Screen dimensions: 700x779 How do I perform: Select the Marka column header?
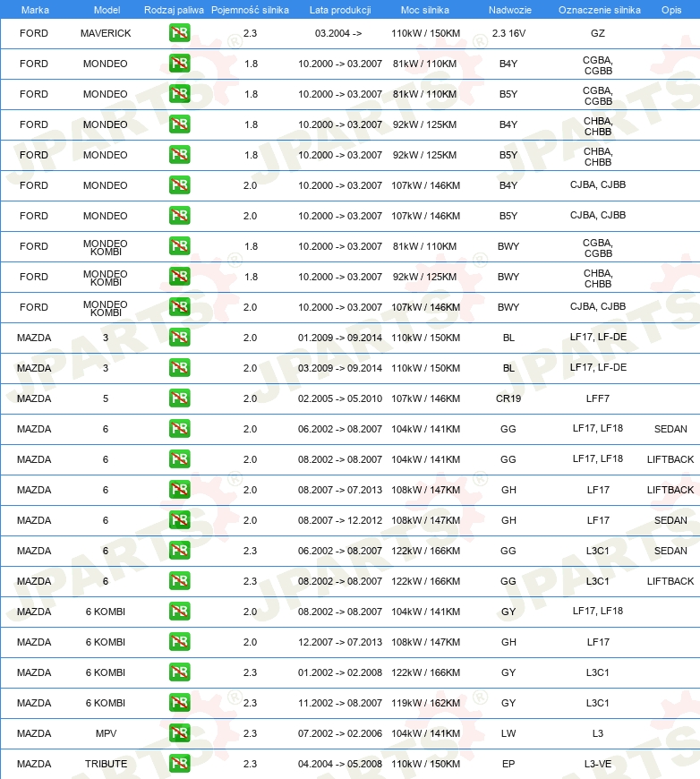35,10
